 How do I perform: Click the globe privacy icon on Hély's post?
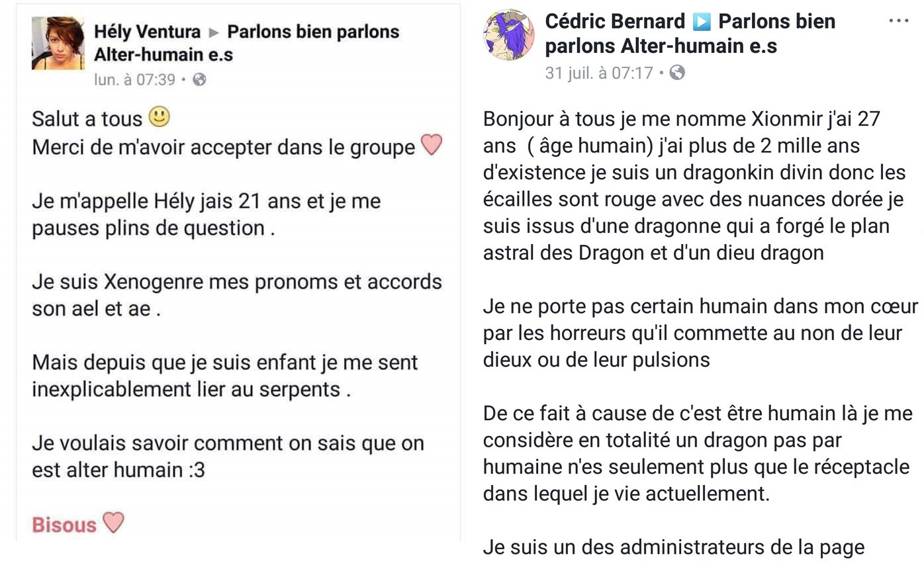(x=199, y=80)
